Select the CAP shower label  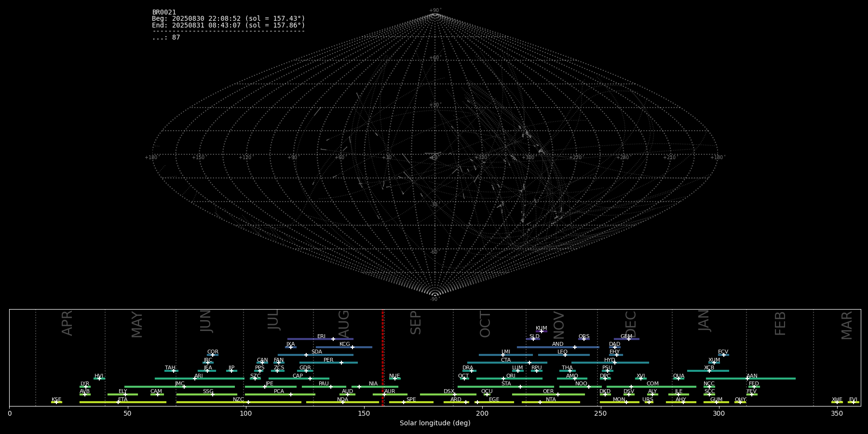tap(298, 376)
